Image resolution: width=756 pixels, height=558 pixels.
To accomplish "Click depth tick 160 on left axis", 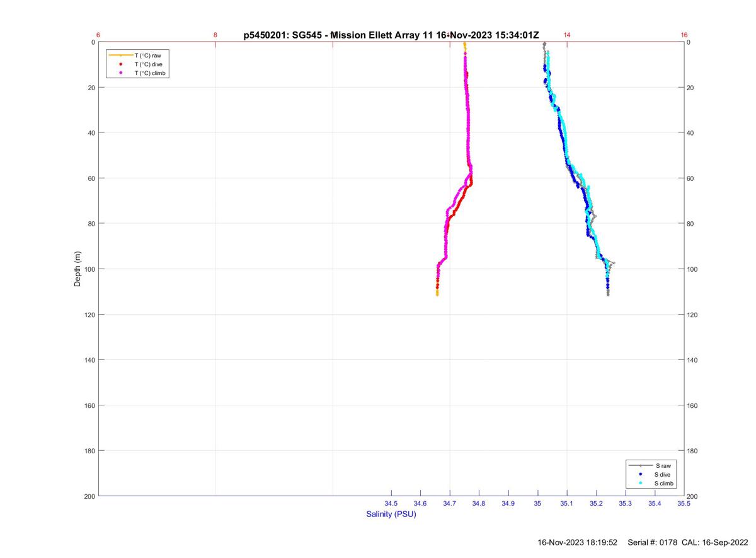I will pos(89,405).
